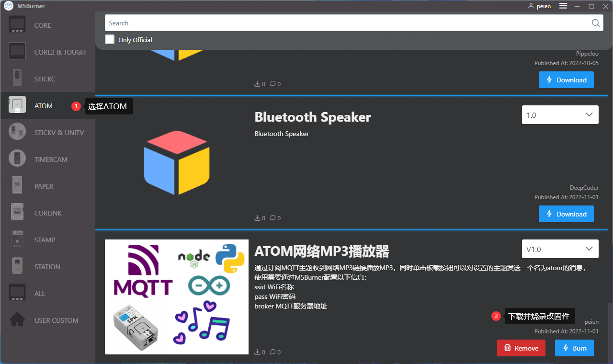
Task: Select the CORE2 & TOUGH device icon
Action: [x=17, y=52]
